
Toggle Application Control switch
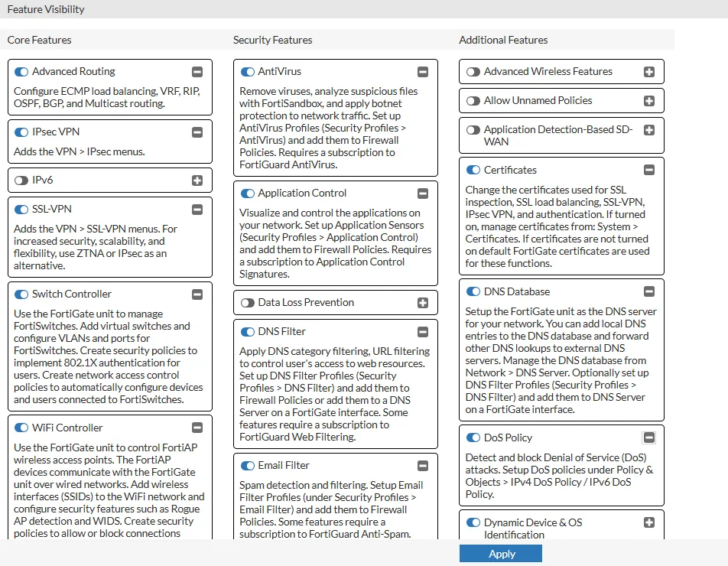(x=248, y=194)
